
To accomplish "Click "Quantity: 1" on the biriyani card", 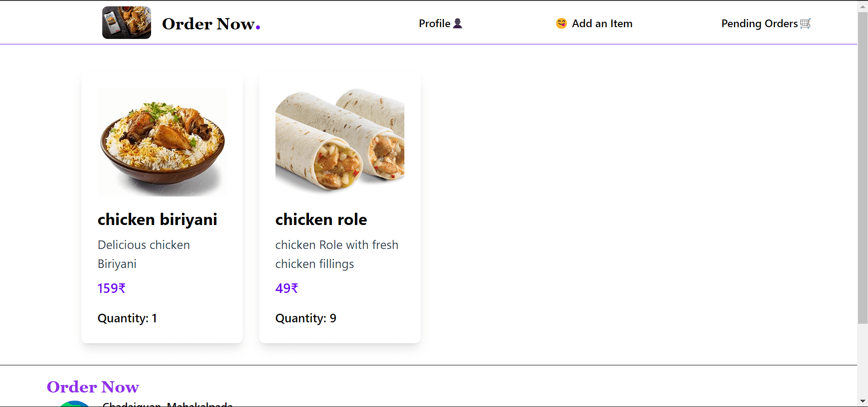I will pyautogui.click(x=127, y=318).
